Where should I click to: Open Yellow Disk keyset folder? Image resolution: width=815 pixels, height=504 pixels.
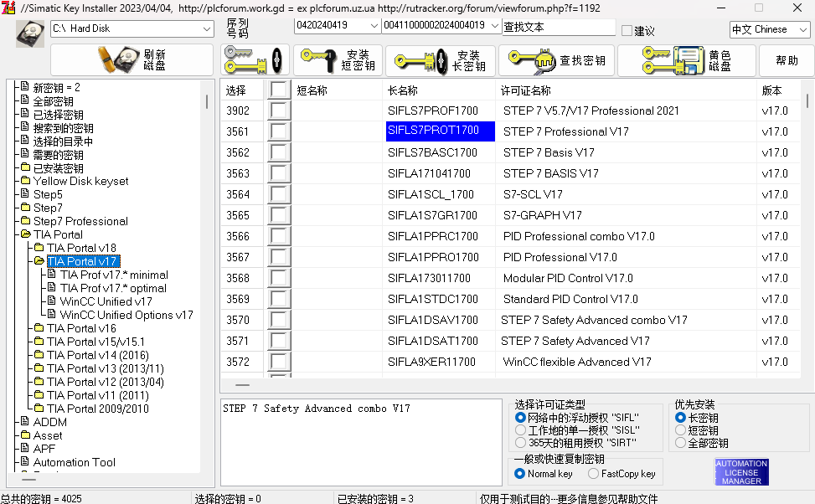(80, 181)
